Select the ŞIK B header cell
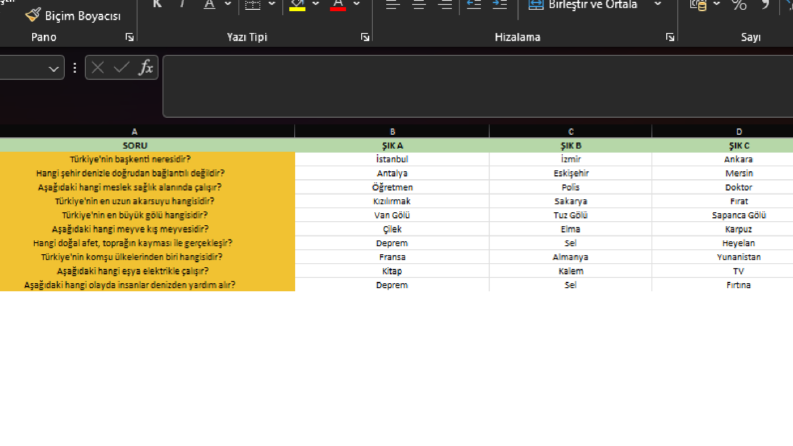Image resolution: width=793 pixels, height=446 pixels. tap(570, 146)
